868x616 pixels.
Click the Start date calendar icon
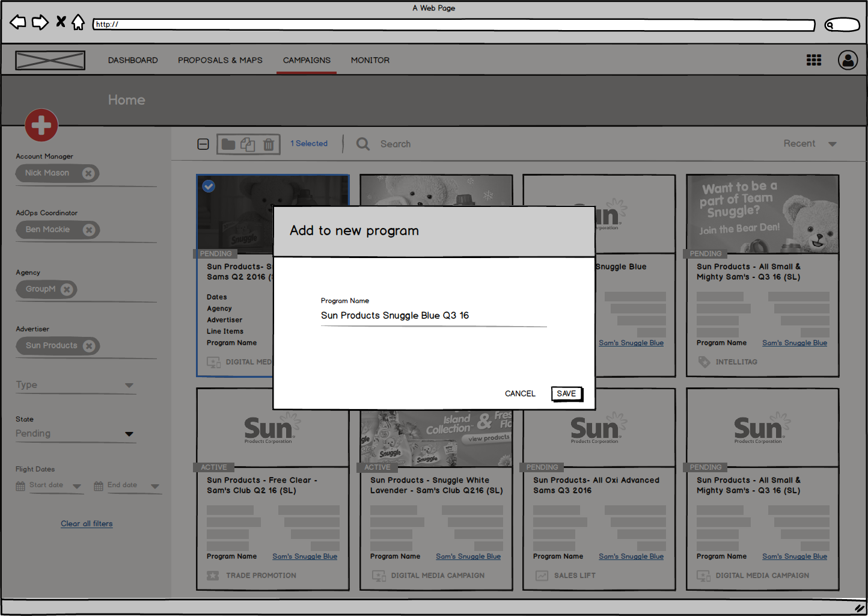click(20, 486)
